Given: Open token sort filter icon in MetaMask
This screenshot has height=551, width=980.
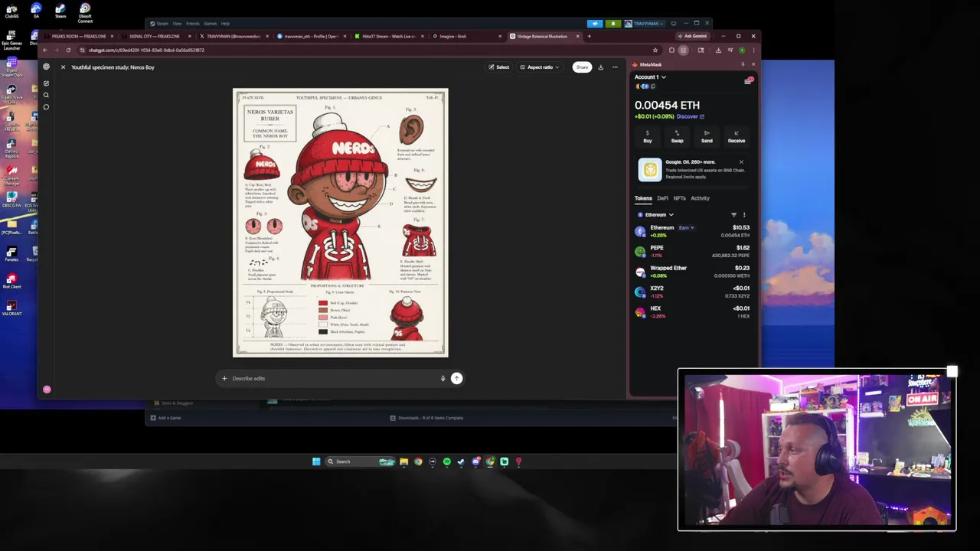Looking at the screenshot, I should pyautogui.click(x=733, y=215).
